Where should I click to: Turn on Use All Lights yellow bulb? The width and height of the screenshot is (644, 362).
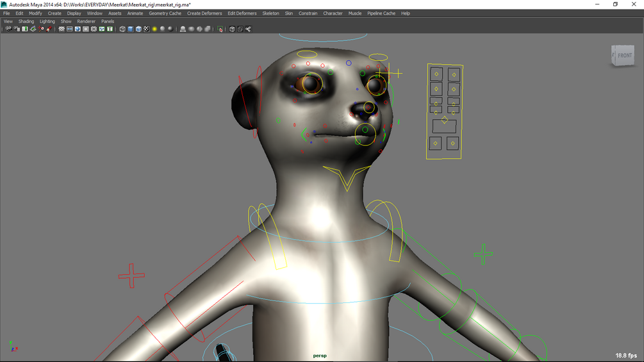tap(154, 29)
